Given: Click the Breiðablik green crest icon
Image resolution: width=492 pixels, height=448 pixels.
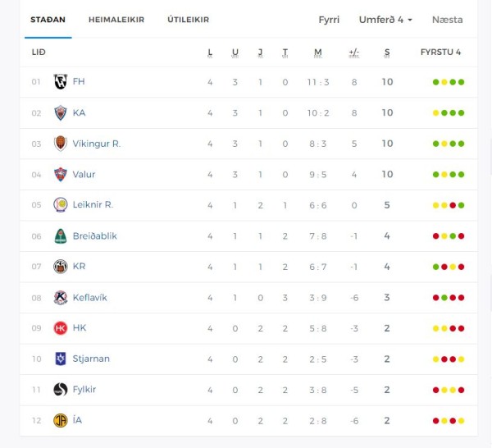Looking at the screenshot, I should tap(60, 236).
